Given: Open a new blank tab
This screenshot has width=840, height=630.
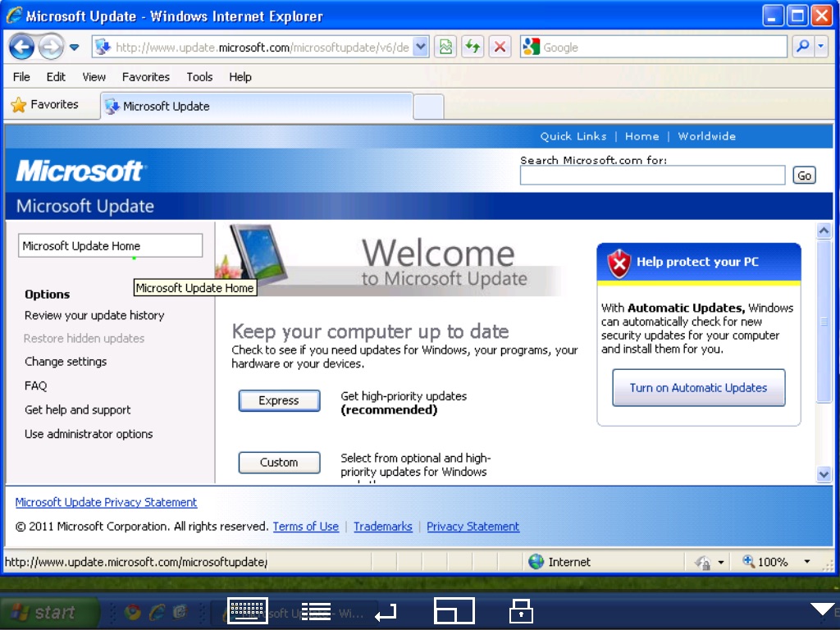Looking at the screenshot, I should (428, 107).
